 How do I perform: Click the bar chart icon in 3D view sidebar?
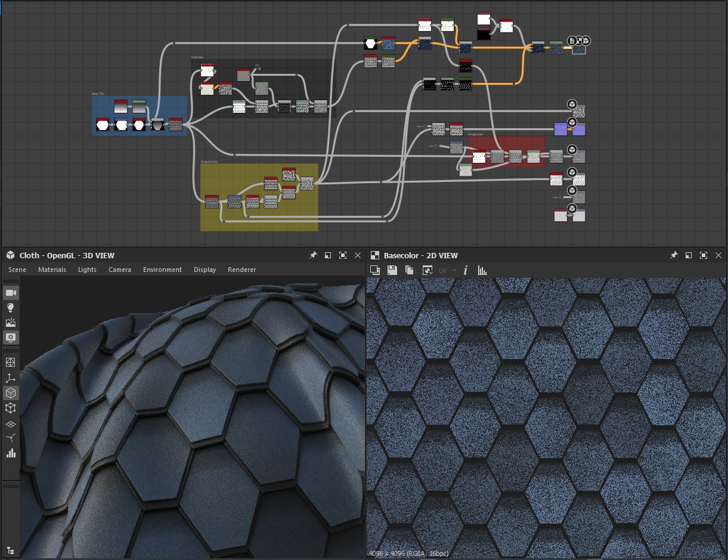(11, 453)
